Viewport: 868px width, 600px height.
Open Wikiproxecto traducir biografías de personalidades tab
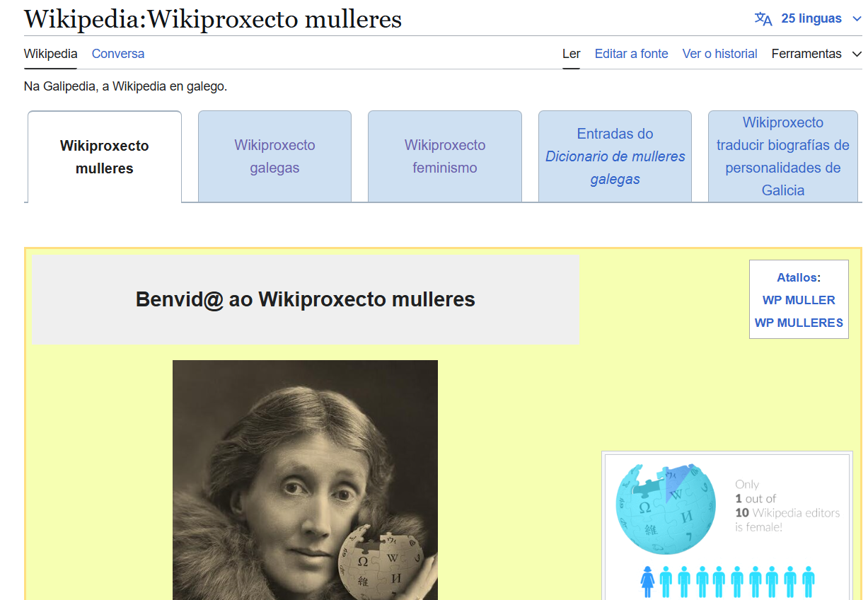(783, 156)
